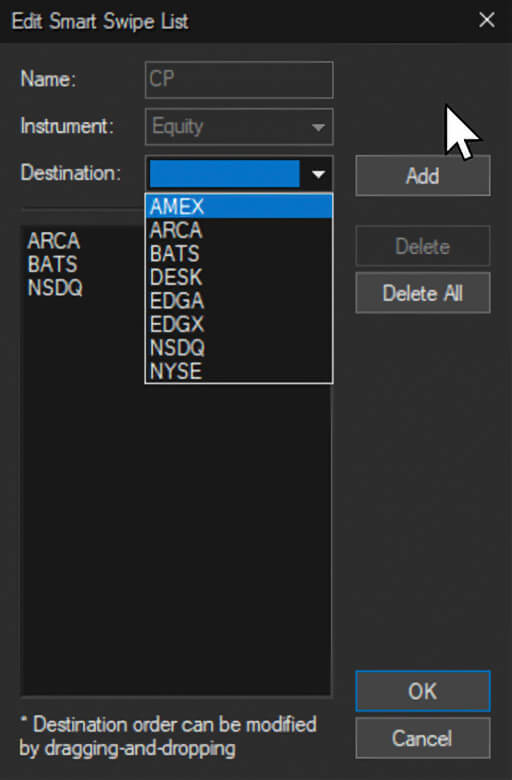The height and width of the screenshot is (780, 512).
Task: Select NYSE destination option
Action: click(239, 371)
